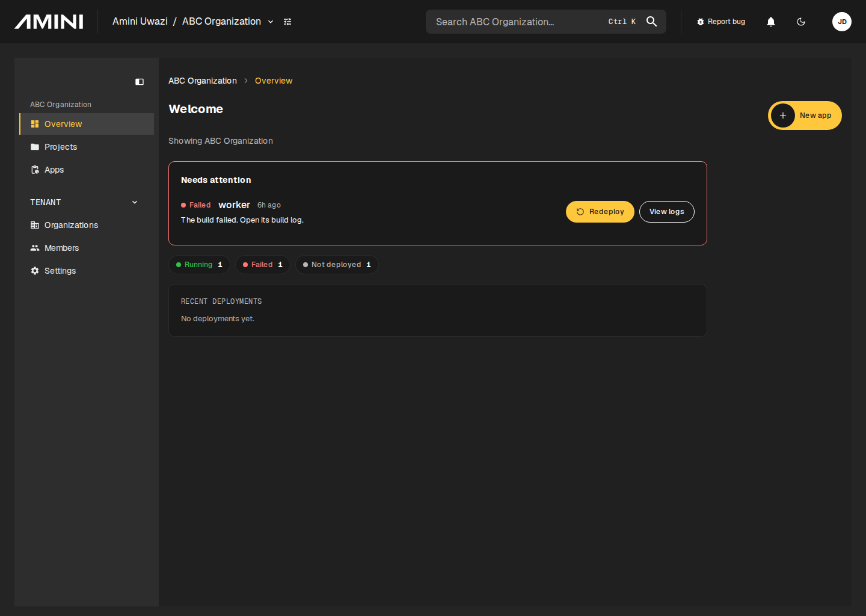Click the Settings gear icon
866x616 pixels.
(x=35, y=271)
